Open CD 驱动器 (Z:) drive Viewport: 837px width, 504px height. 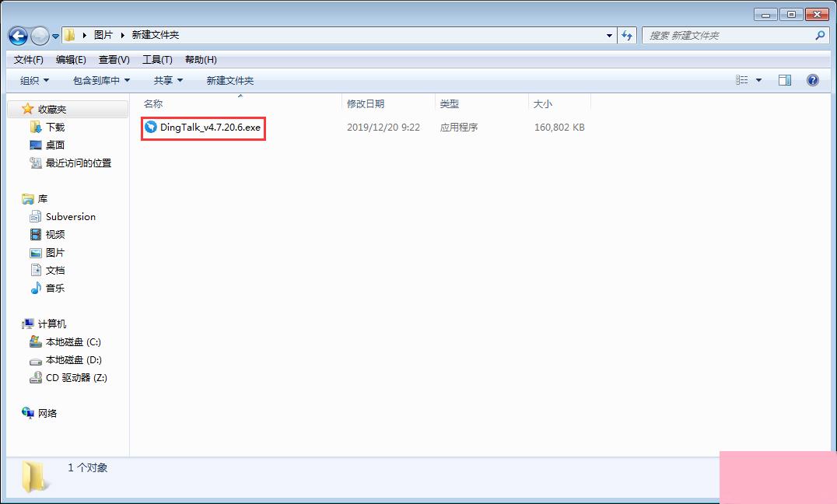[x=76, y=377]
